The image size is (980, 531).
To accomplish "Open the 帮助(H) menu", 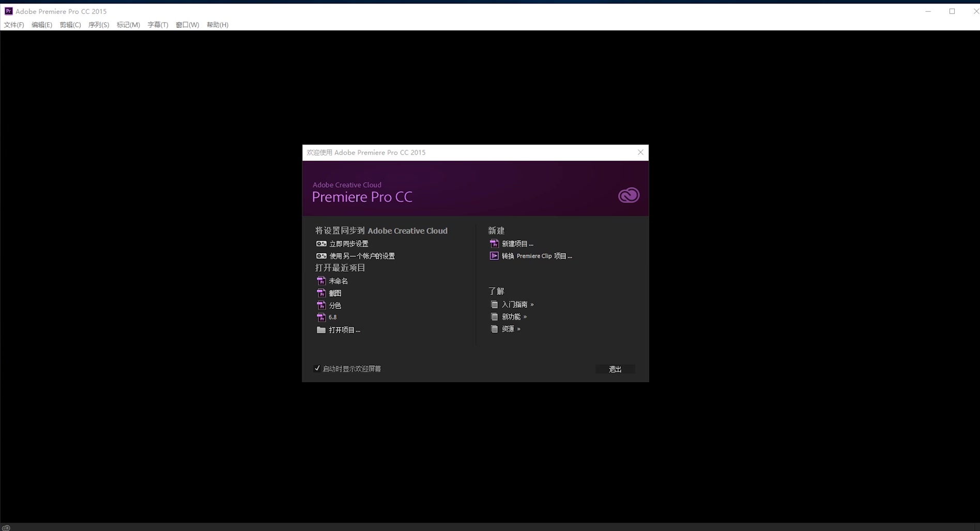I will (x=218, y=25).
